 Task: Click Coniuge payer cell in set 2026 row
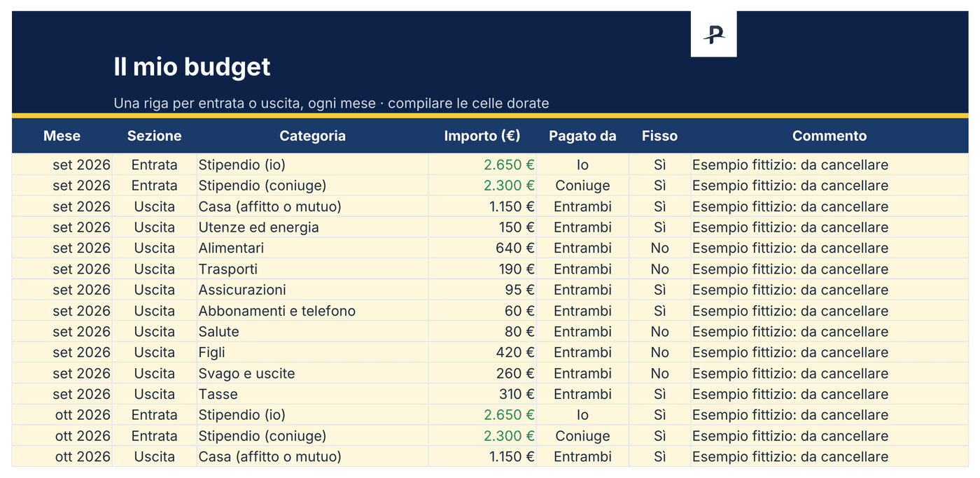[582, 185]
